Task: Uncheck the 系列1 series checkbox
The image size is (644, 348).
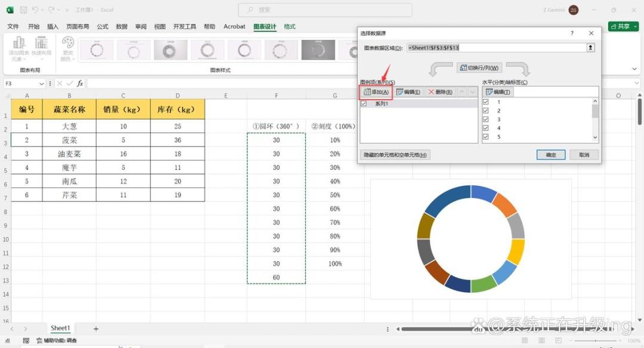Action: [x=364, y=104]
